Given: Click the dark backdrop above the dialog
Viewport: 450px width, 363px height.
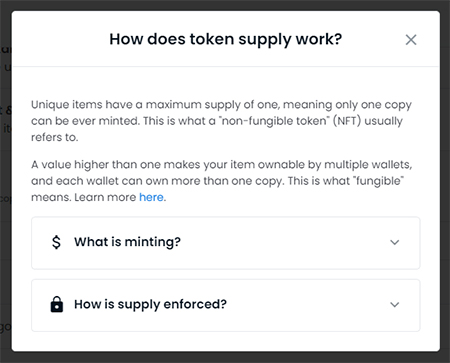Looking at the screenshot, I should 225,5.
